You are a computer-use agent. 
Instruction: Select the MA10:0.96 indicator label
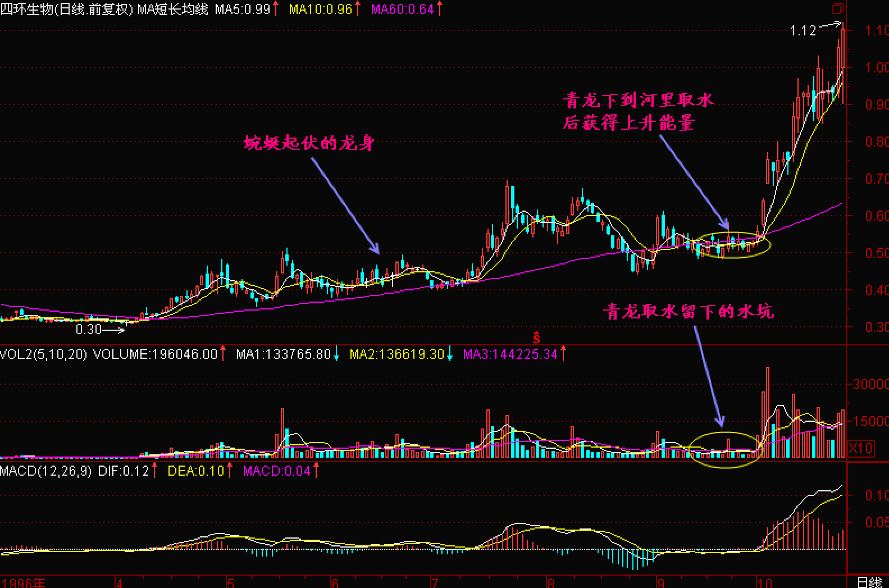point(320,9)
